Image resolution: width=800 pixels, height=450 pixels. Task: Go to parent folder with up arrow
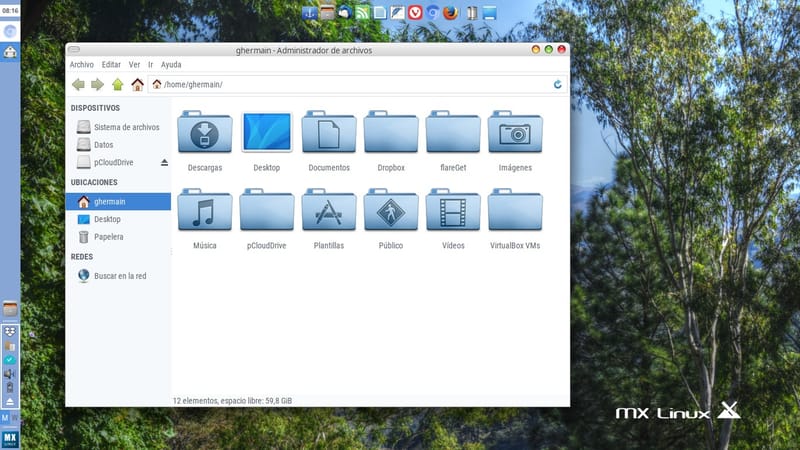click(118, 85)
